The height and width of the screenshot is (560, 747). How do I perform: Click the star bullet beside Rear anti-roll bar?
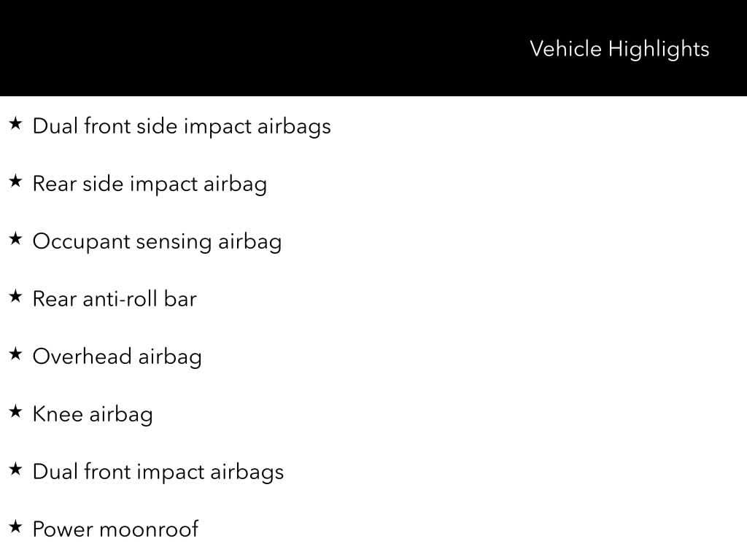click(15, 297)
